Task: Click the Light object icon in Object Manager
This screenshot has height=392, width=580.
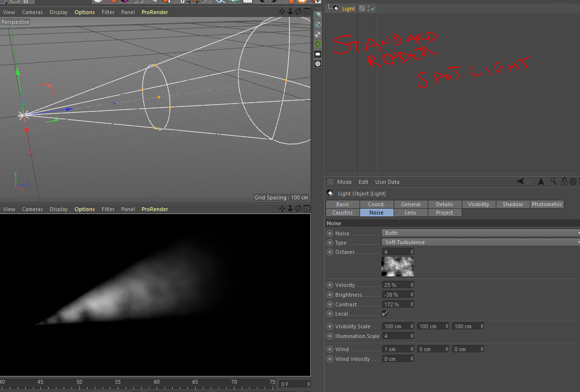Action: pyautogui.click(x=336, y=8)
